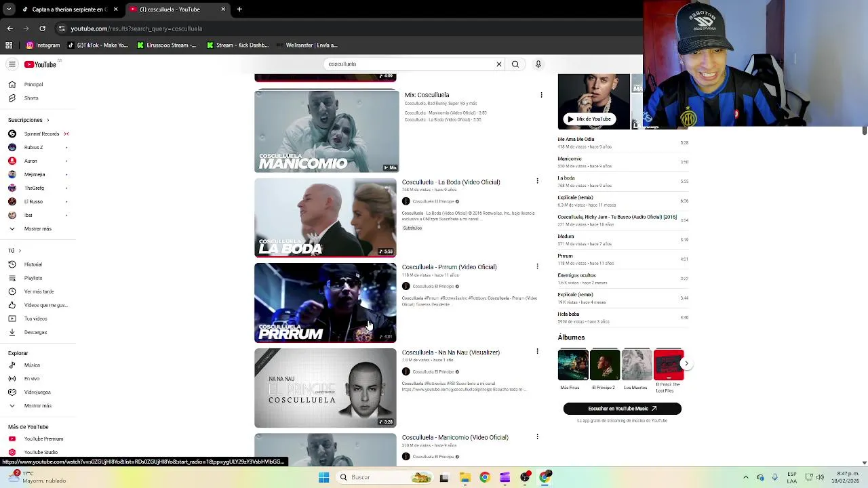Click Mix de YouTube play button

point(589,119)
